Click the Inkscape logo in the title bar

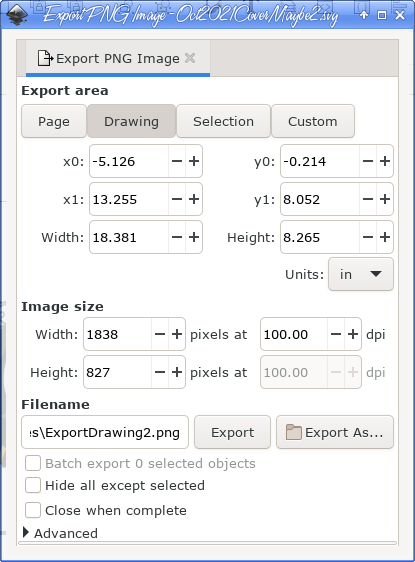click(17, 15)
